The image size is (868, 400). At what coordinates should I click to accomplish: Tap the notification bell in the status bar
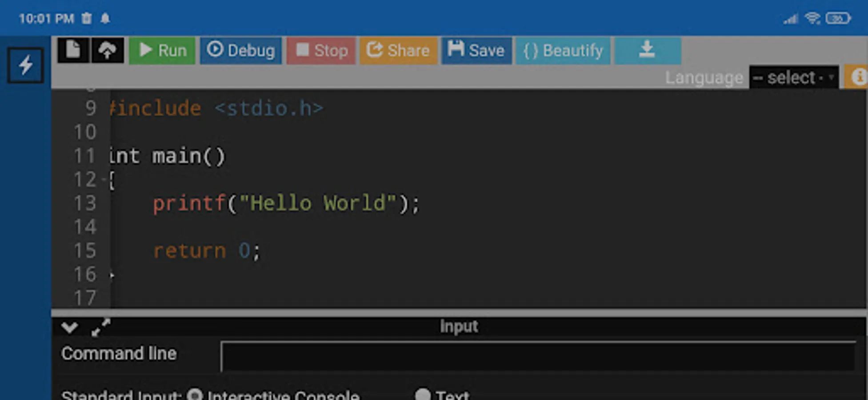tap(105, 18)
